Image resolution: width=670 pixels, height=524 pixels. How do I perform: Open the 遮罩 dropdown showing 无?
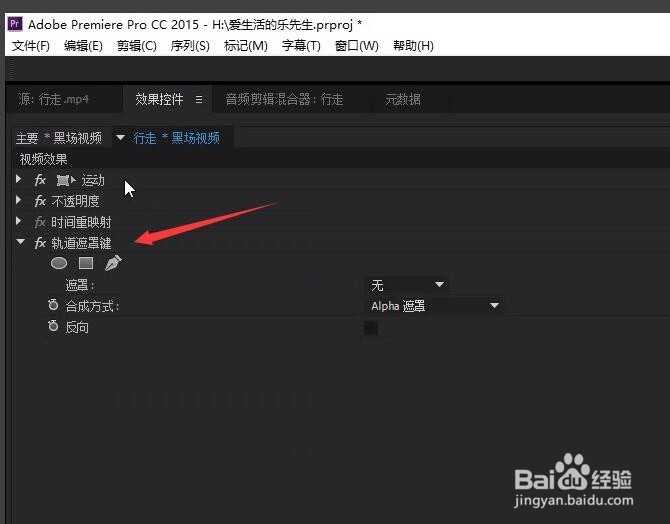coord(407,285)
